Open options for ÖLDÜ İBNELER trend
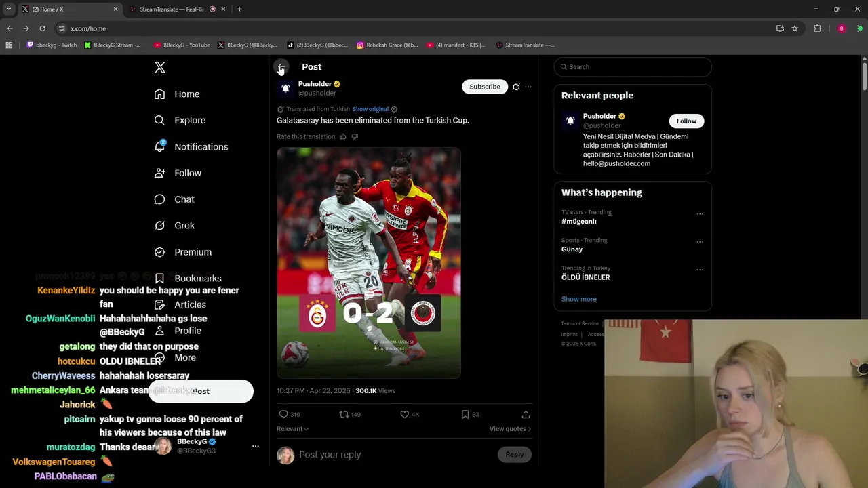This screenshot has height=488, width=868. [700, 270]
